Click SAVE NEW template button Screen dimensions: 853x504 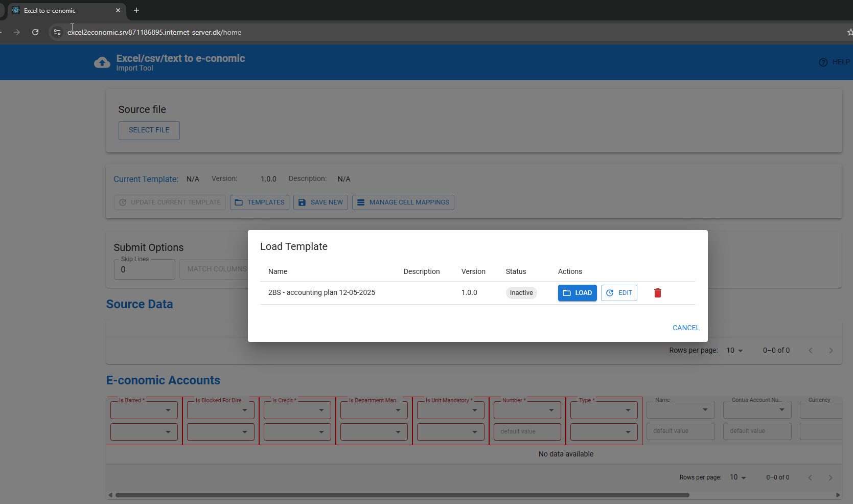320,202
